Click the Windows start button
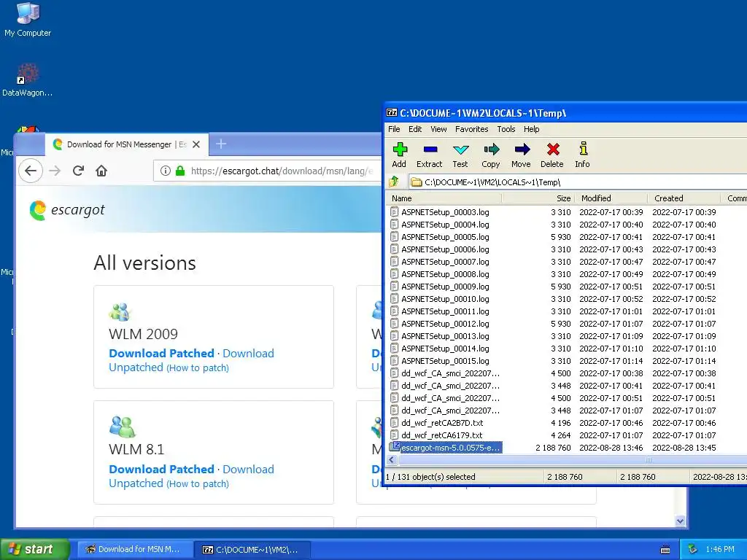Image resolution: width=747 pixels, height=560 pixels. tap(34, 549)
